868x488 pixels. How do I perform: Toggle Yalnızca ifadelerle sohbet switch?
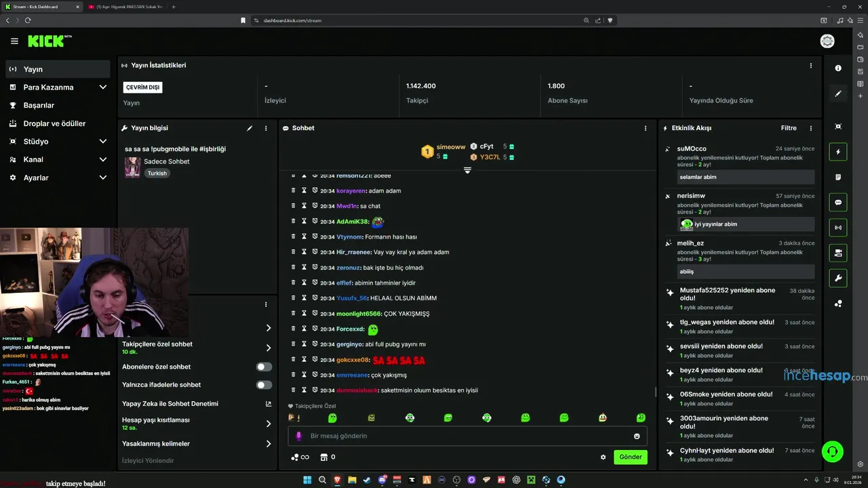(x=264, y=385)
